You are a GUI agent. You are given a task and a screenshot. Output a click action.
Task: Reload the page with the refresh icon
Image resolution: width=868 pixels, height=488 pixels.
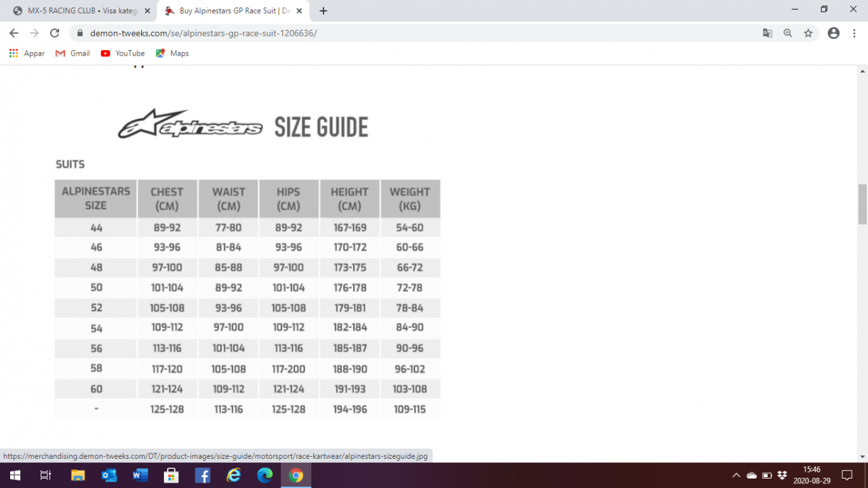click(x=55, y=33)
